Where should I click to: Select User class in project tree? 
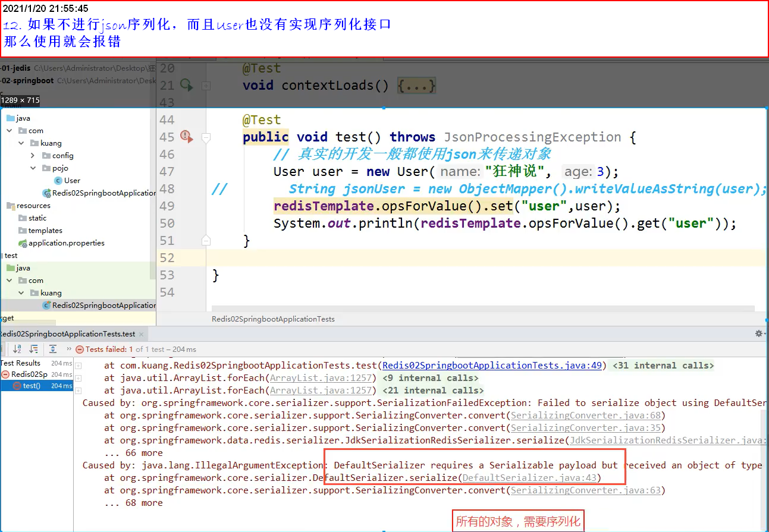(x=72, y=181)
